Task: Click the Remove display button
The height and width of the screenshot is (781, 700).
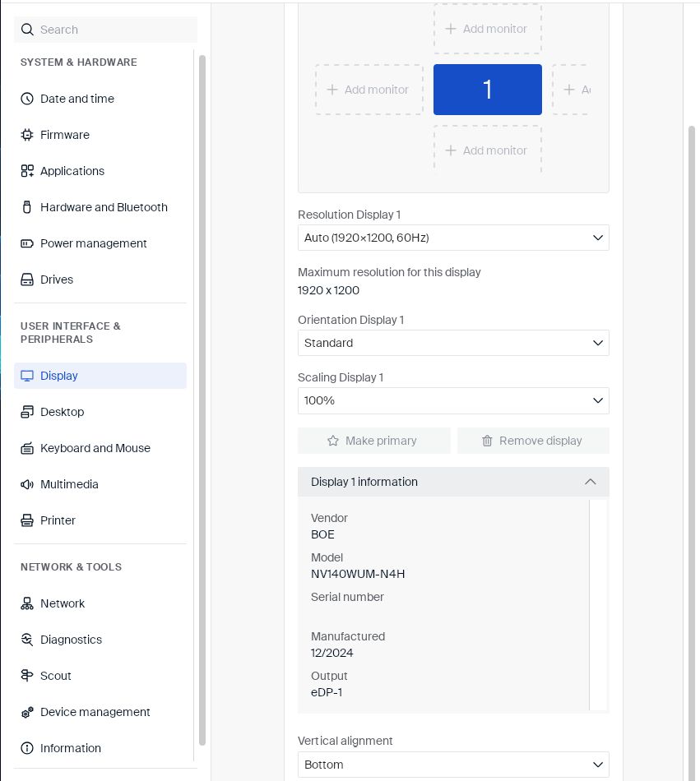Action: (533, 441)
